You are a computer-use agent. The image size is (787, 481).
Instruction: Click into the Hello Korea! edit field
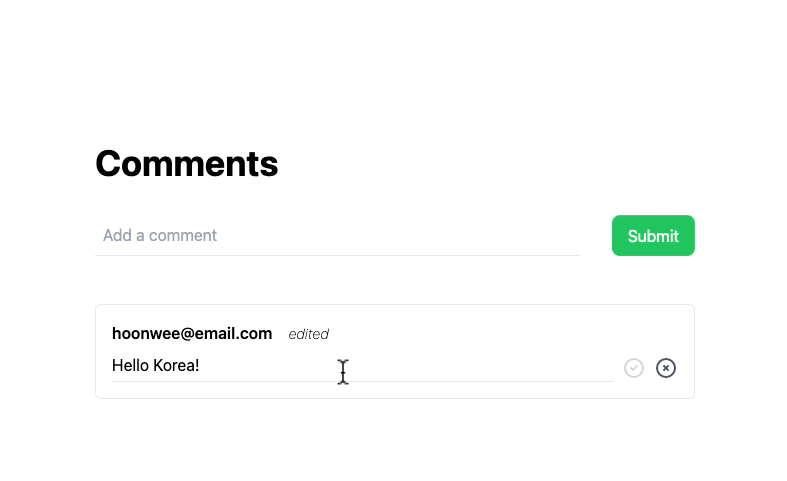[x=362, y=366]
